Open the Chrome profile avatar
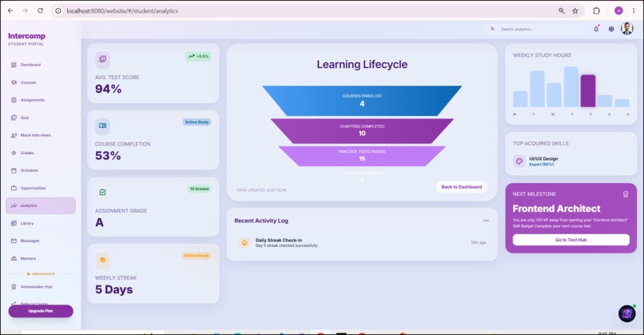This screenshot has width=644, height=335. (618, 10)
